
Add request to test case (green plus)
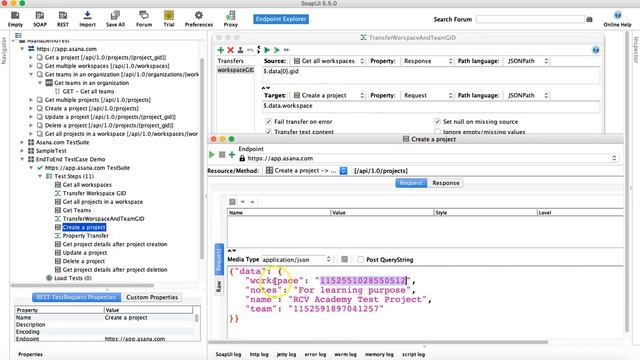232,155
